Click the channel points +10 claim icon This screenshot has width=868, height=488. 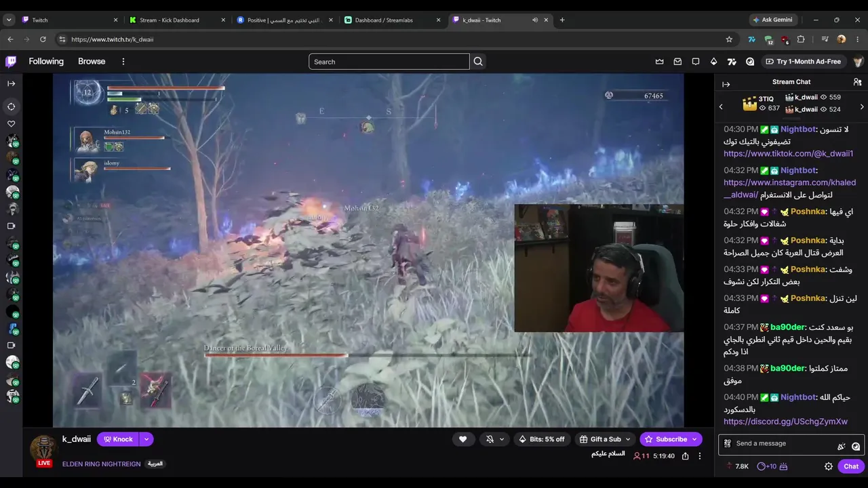(x=773, y=466)
